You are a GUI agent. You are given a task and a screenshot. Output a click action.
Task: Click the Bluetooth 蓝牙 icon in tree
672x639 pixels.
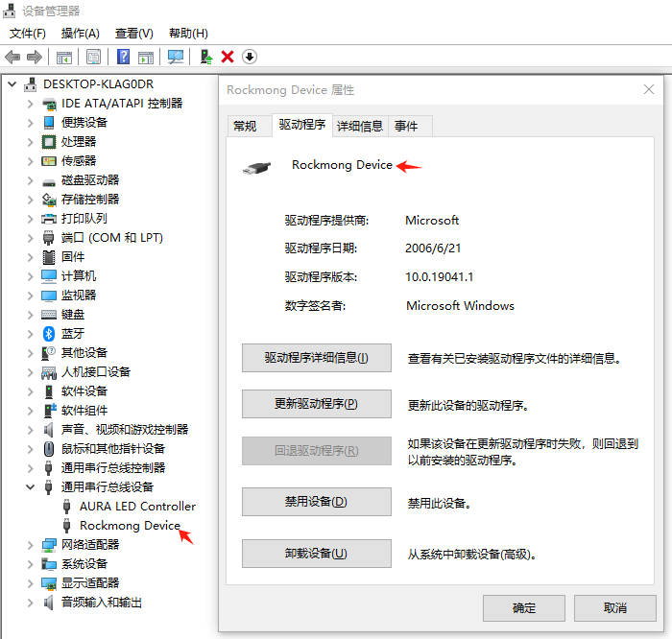(x=49, y=334)
